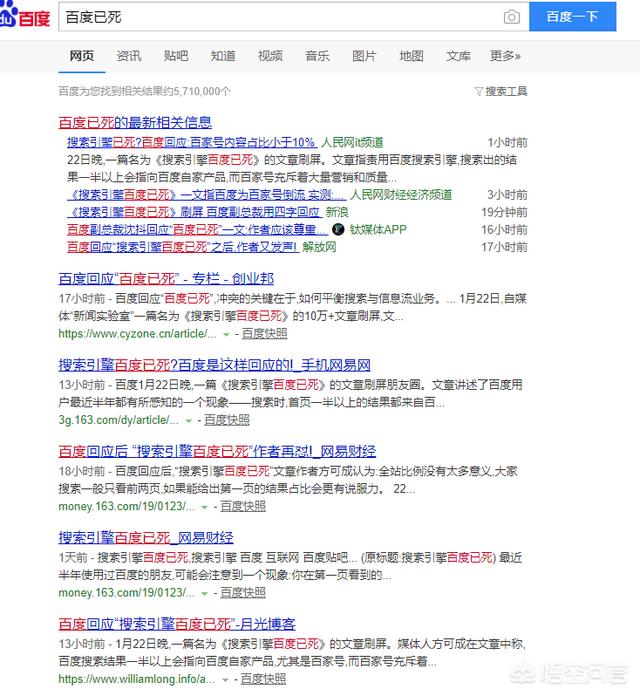Open 搜索工具 search tools
Image resolution: width=640 pixels, height=696 pixels.
(506, 91)
